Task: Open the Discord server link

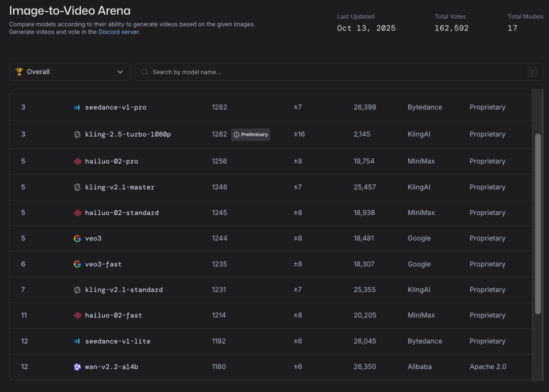Action: 118,32
